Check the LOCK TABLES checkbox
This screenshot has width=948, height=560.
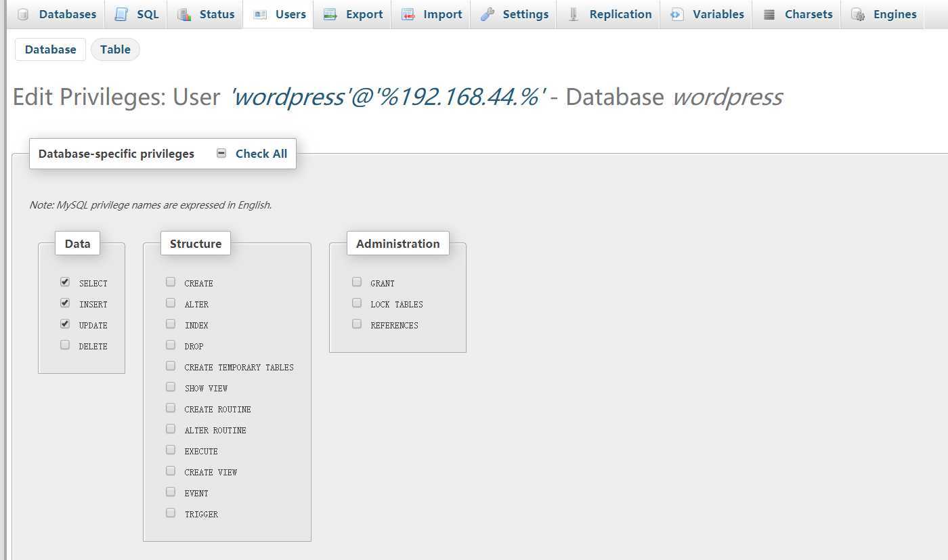pos(357,303)
